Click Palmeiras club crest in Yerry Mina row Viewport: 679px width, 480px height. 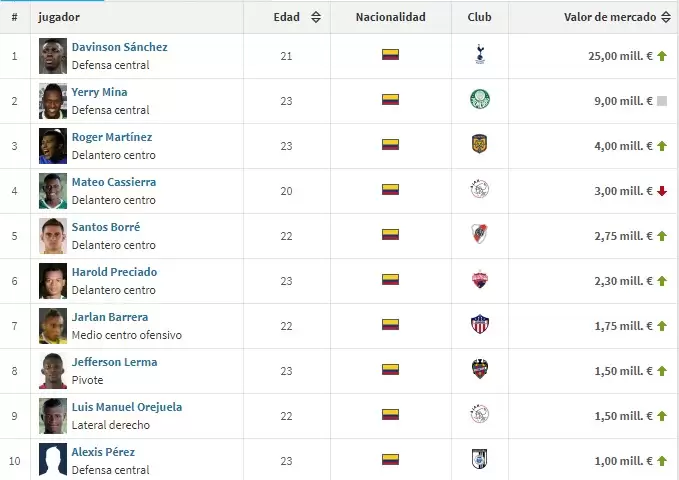[479, 100]
